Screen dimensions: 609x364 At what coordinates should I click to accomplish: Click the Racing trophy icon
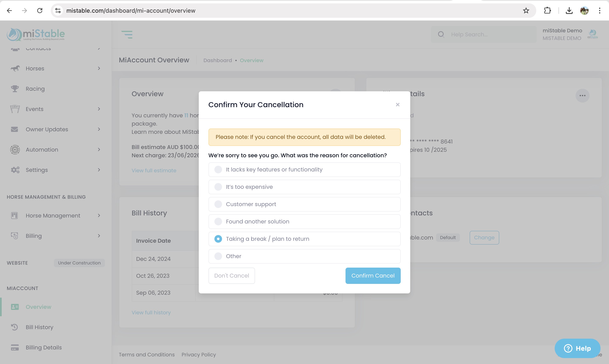click(x=15, y=89)
